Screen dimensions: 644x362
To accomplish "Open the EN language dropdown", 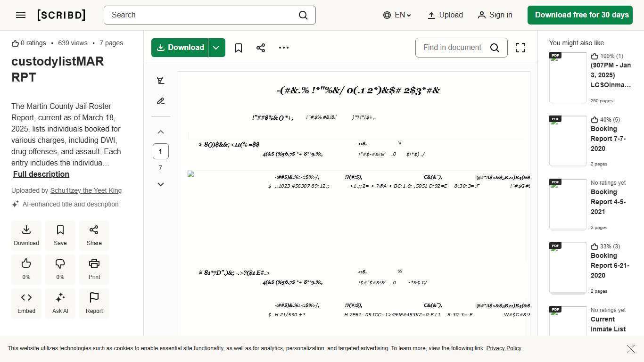I will tap(397, 15).
